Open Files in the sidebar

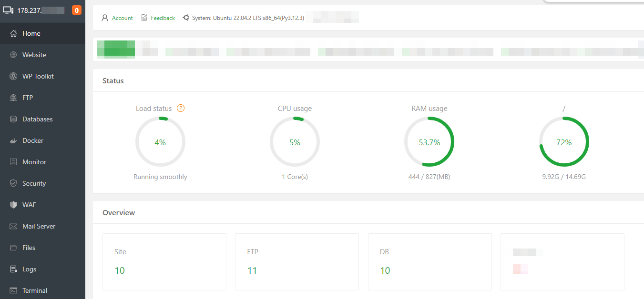tap(42, 248)
